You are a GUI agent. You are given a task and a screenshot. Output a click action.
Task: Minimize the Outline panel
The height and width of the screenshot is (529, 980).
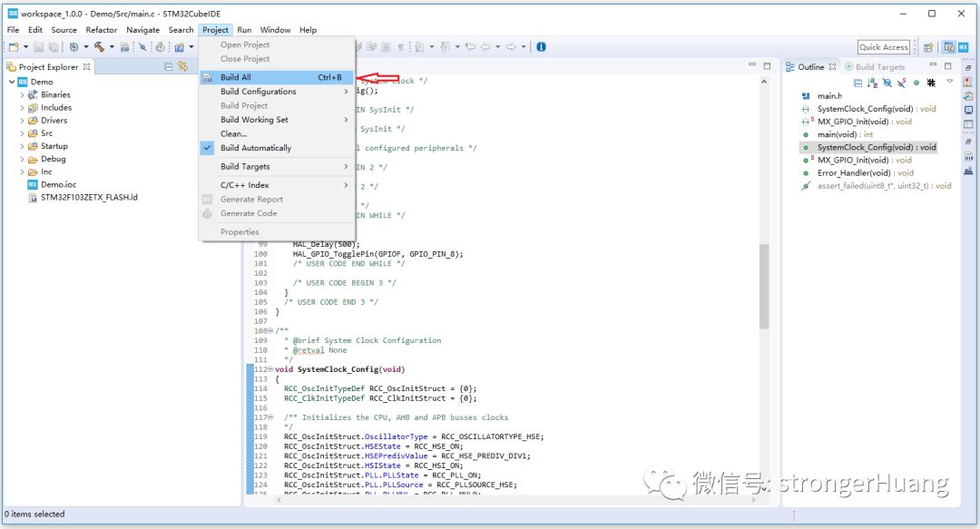pos(933,64)
